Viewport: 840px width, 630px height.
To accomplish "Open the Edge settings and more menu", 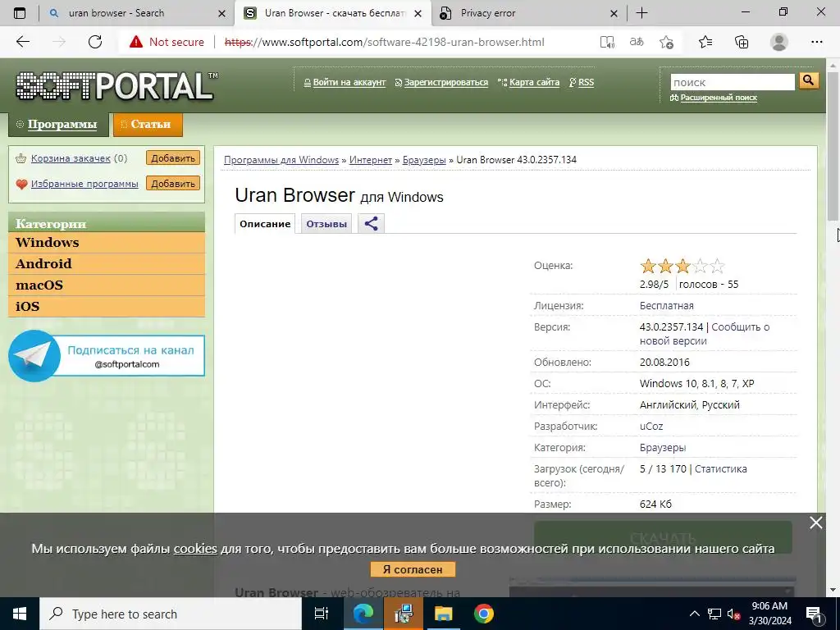I will (x=816, y=42).
